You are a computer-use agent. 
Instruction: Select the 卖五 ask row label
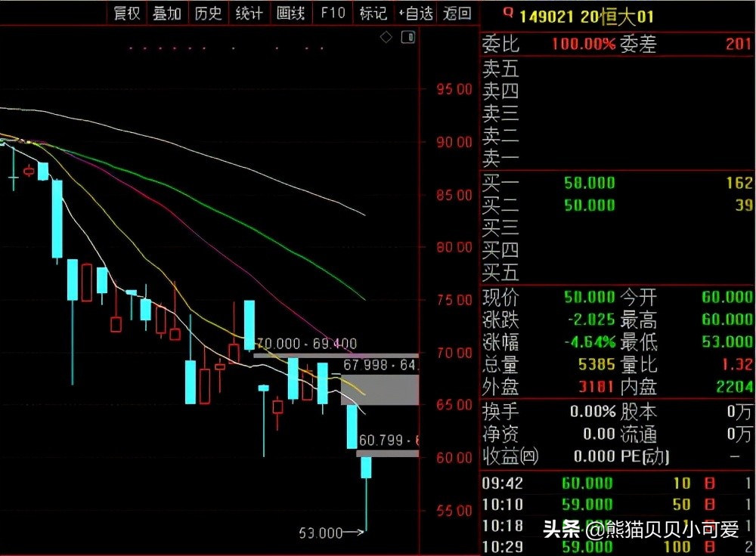point(500,69)
